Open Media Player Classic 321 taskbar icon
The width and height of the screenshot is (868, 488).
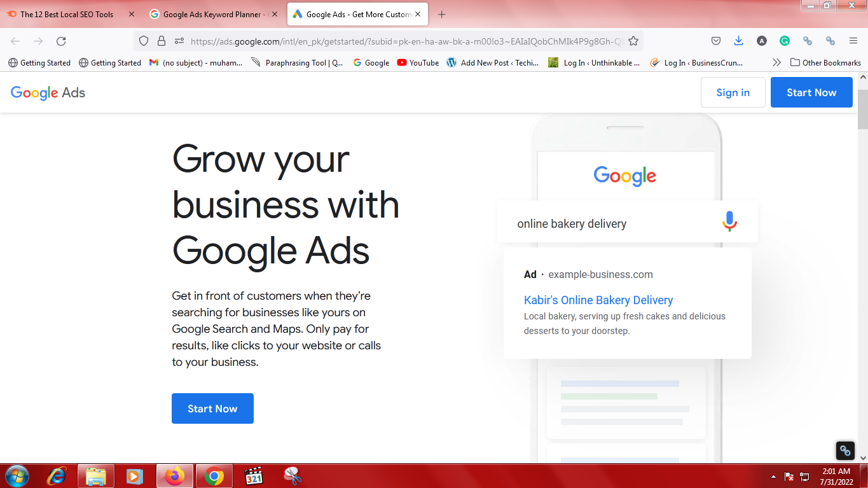[x=254, y=476]
